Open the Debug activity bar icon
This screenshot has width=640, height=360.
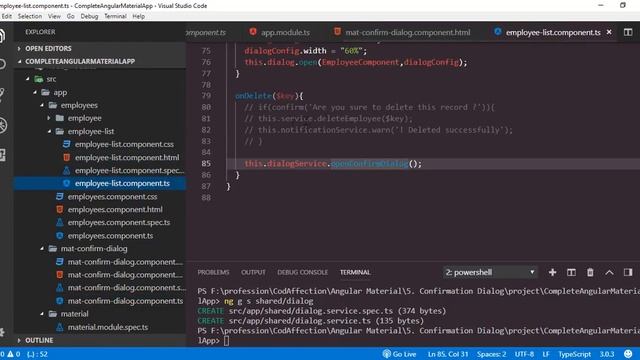2,125
